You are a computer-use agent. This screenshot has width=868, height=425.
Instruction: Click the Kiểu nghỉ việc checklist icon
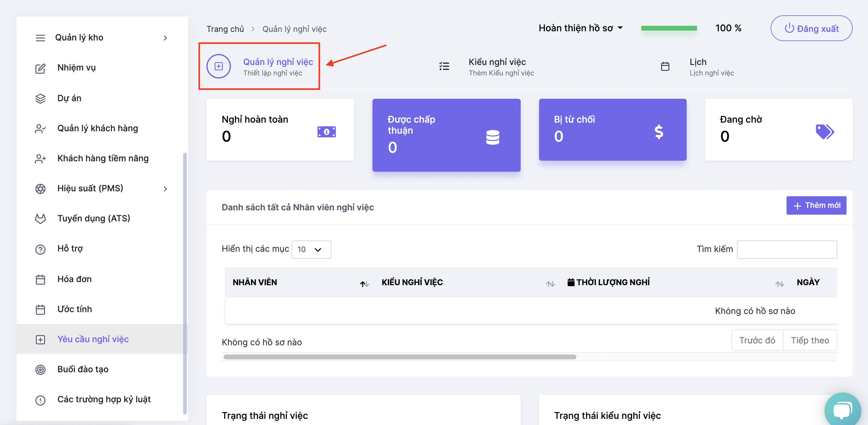tap(444, 66)
